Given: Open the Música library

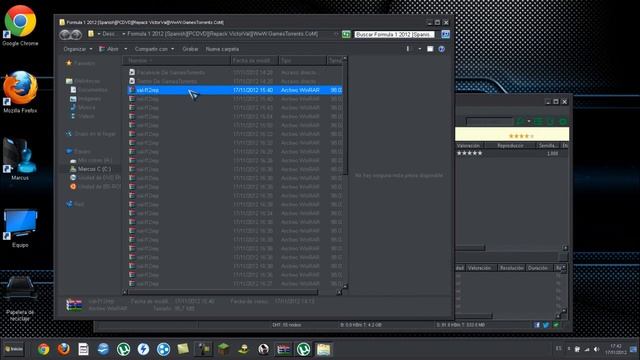Looking at the screenshot, I should [x=82, y=107].
